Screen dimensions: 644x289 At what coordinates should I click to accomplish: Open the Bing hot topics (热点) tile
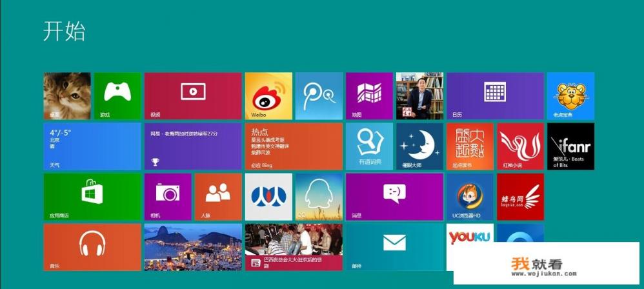tap(294, 146)
